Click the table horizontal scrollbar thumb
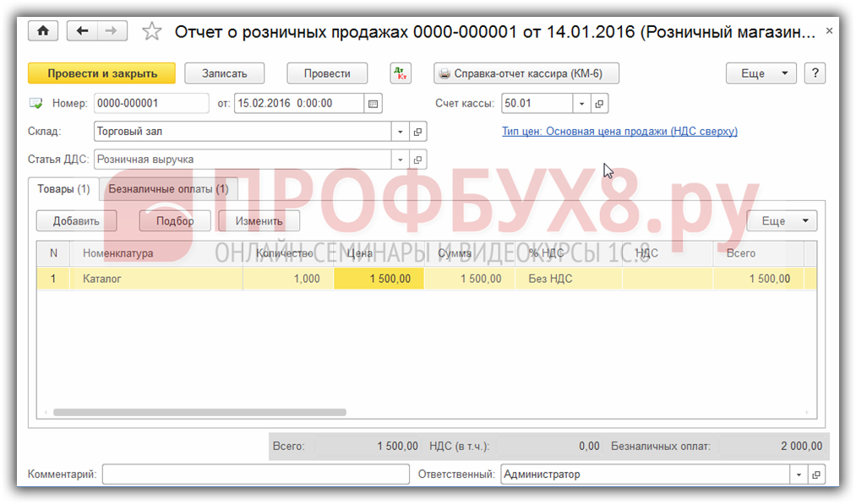Viewport: 856px width, 504px height. 199,412
